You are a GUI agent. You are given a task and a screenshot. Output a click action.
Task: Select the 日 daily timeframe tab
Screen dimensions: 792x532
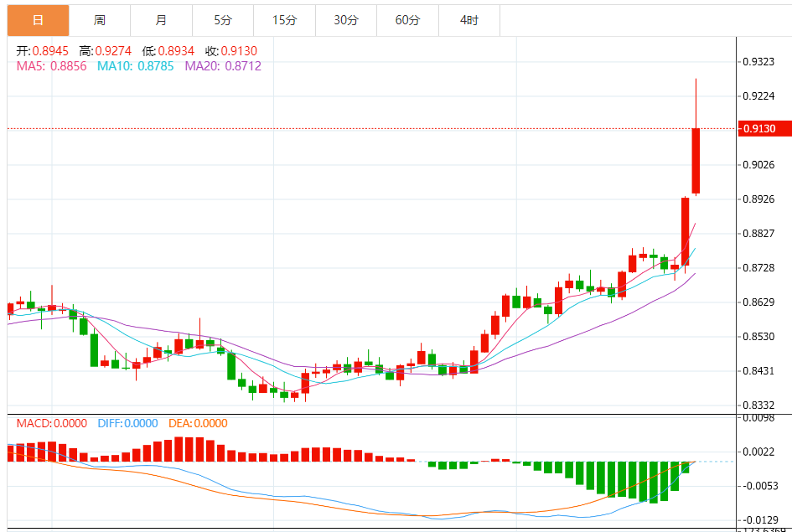click(x=38, y=20)
